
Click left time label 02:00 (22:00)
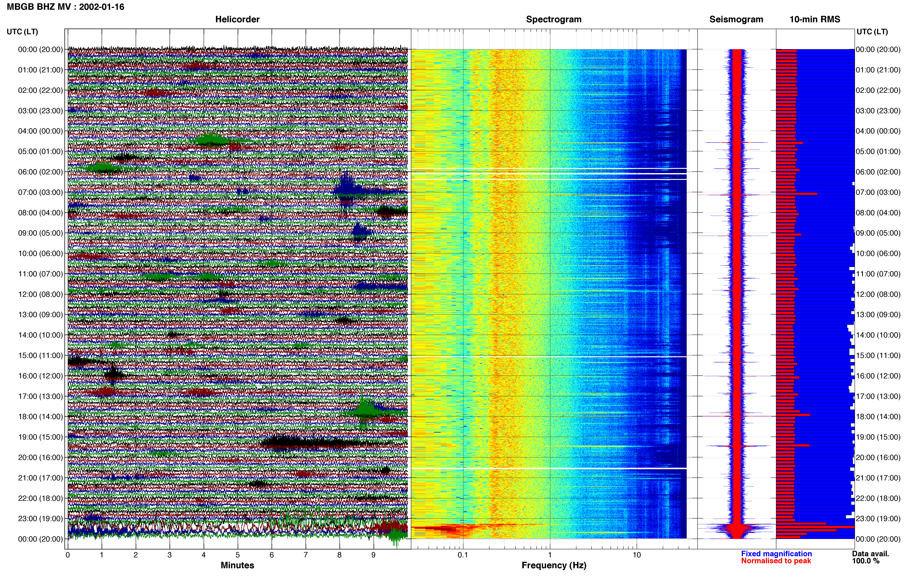pos(41,90)
